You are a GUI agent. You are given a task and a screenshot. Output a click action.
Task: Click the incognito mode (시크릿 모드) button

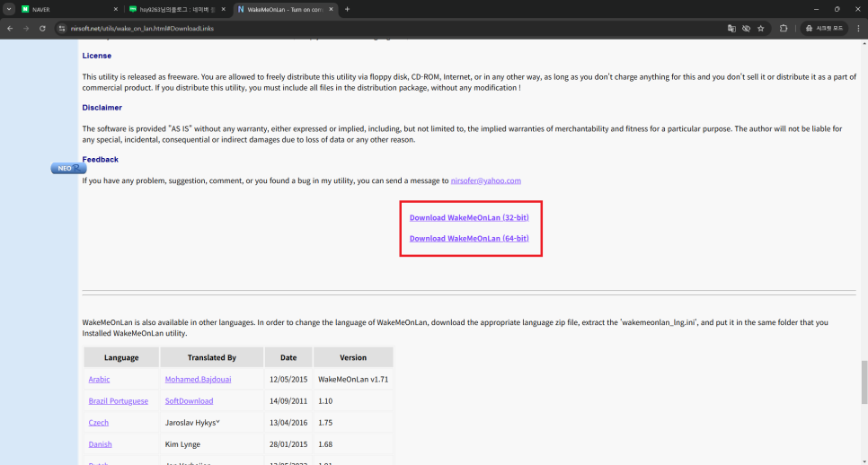[824, 28]
